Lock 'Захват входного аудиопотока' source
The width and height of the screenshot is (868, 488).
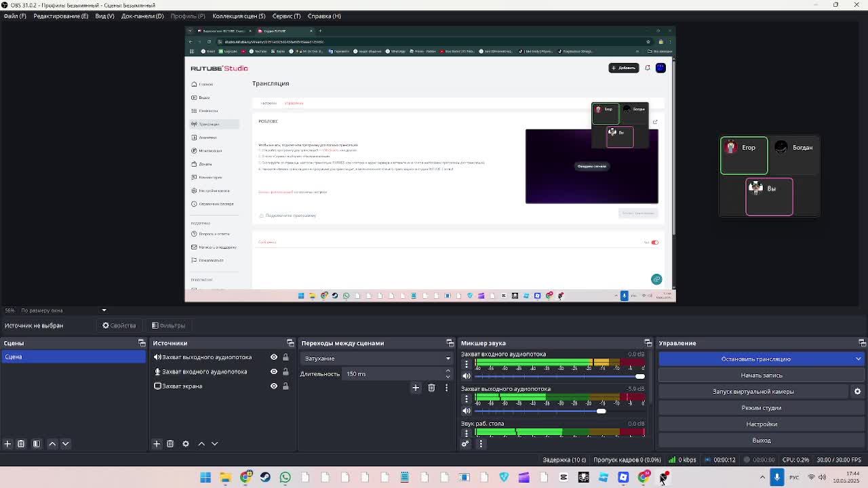click(x=285, y=371)
